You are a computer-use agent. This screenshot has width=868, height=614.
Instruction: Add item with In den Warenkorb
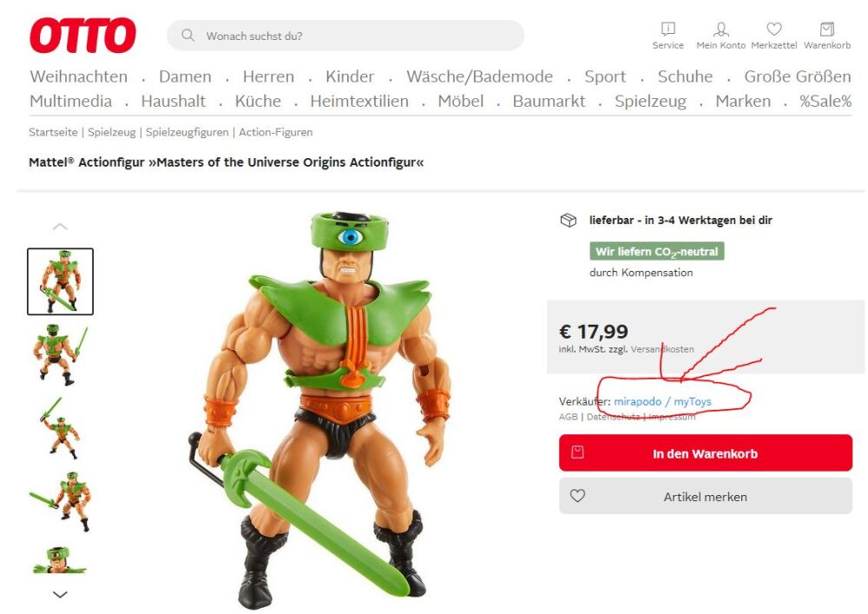705,452
